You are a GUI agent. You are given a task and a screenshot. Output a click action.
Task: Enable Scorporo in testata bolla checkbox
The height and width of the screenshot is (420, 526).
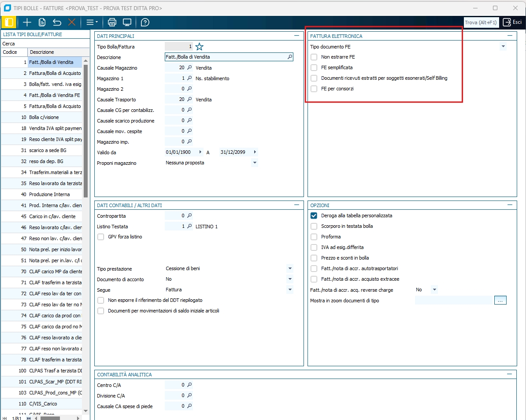314,226
